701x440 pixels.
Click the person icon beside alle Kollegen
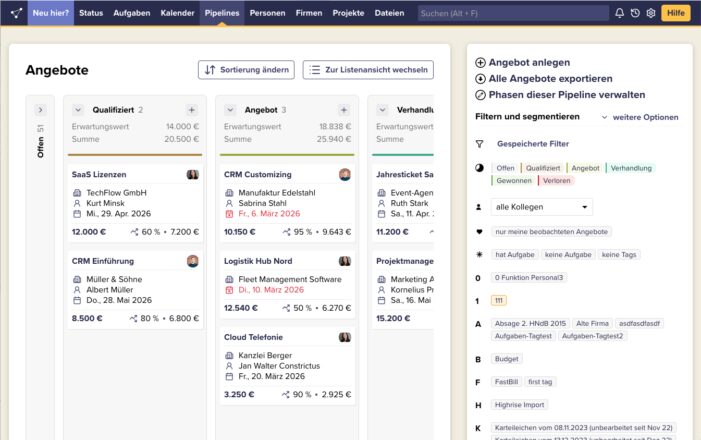pos(479,207)
